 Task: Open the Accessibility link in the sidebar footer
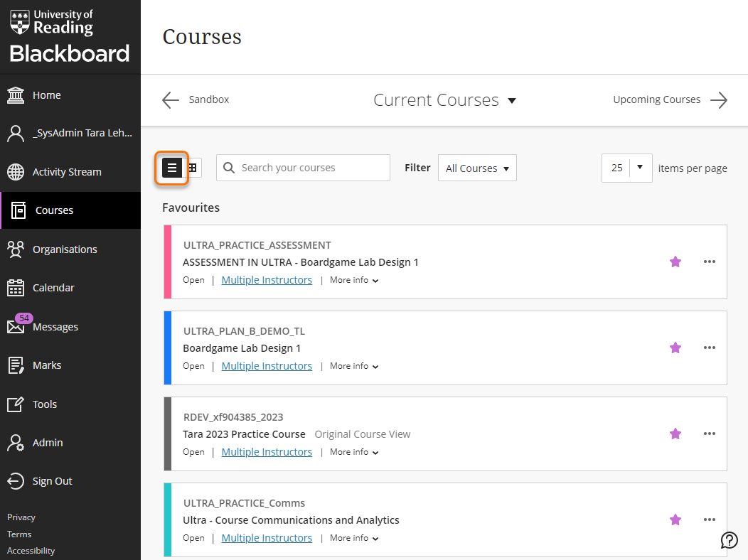coord(31,550)
